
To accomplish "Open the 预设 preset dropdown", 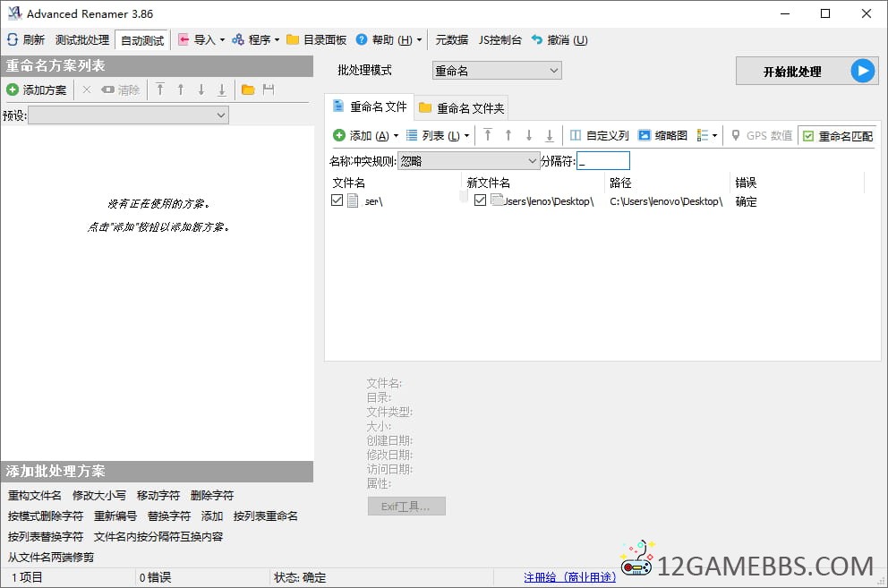I will tap(128, 115).
